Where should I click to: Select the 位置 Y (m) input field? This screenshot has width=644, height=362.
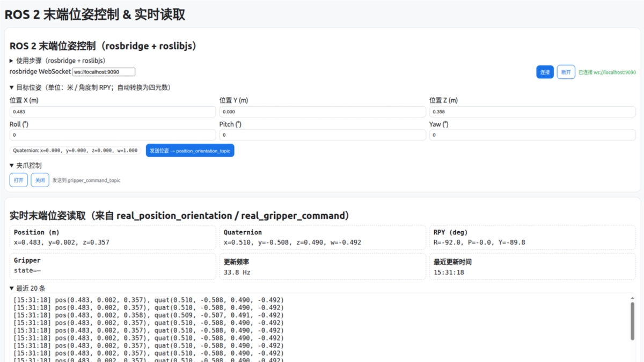(323, 112)
